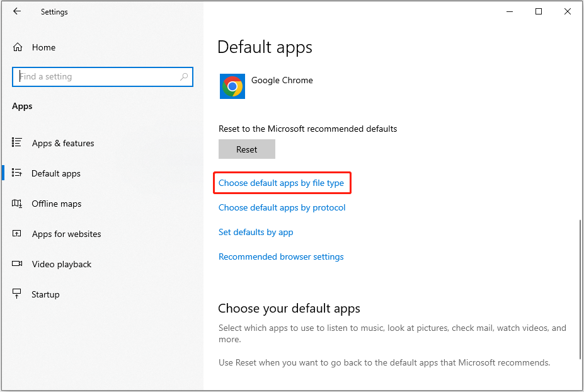Image resolution: width=584 pixels, height=392 pixels.
Task: Click the search magnifier icon
Action: click(184, 77)
